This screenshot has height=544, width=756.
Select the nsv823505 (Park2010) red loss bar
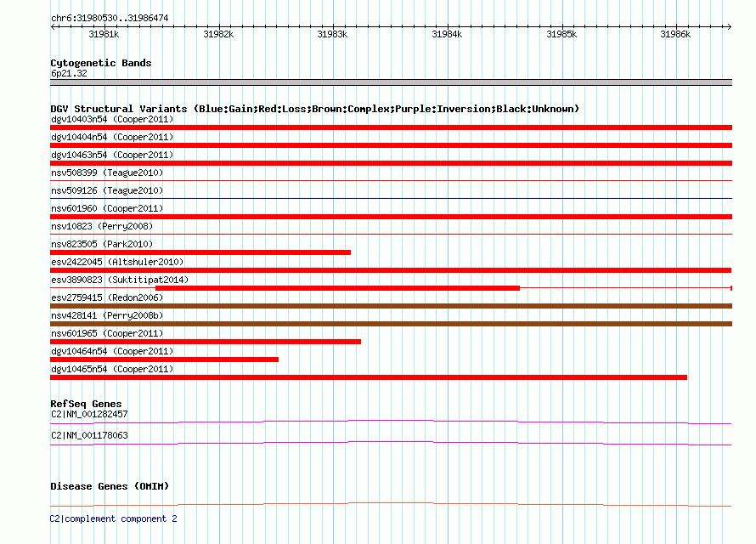tap(200, 252)
